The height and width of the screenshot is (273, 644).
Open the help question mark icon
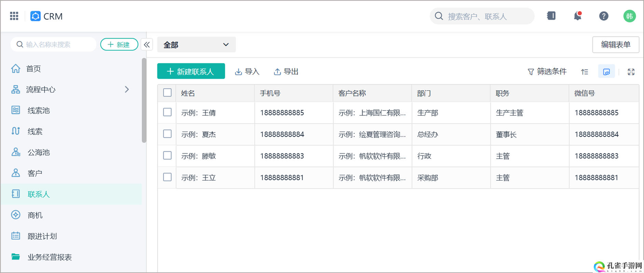pyautogui.click(x=604, y=16)
